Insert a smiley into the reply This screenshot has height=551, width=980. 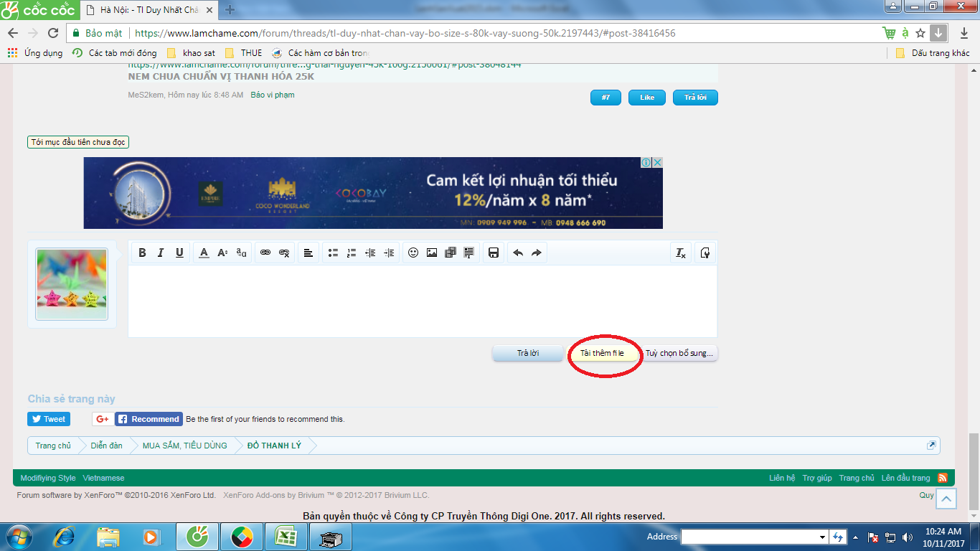[413, 253]
